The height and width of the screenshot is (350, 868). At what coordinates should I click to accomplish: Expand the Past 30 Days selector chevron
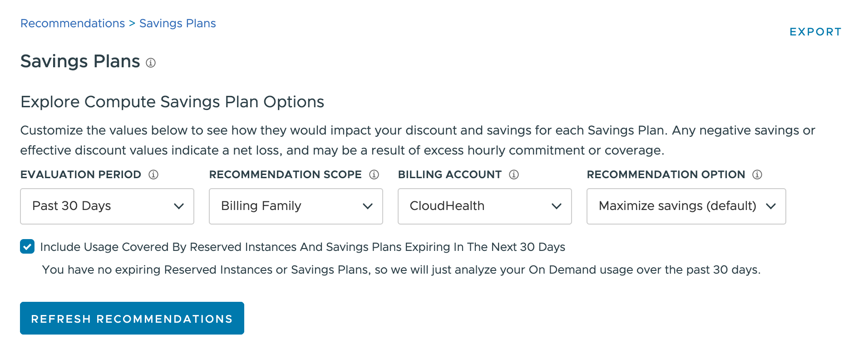click(178, 206)
